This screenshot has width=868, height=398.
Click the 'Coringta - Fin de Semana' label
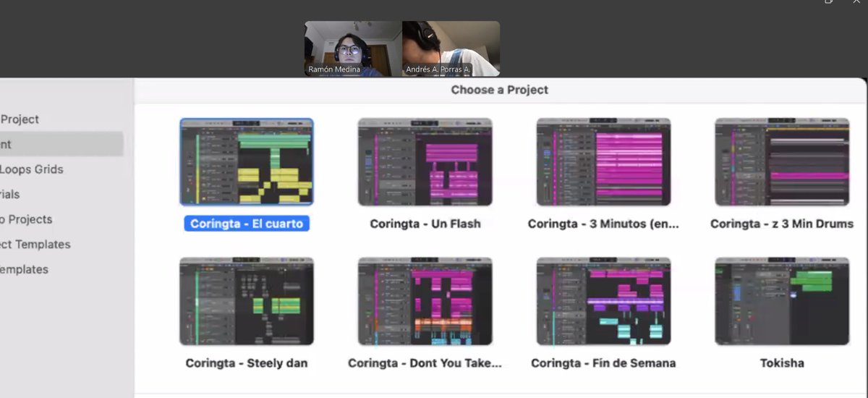603,363
